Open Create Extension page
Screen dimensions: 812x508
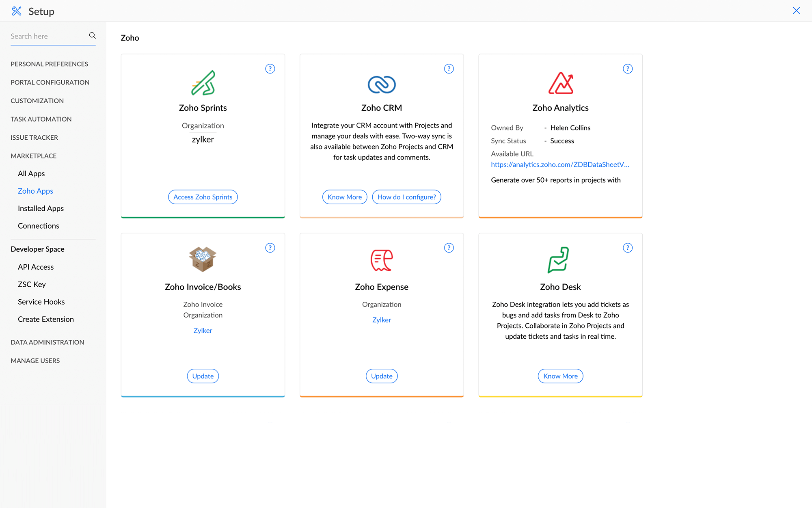(x=46, y=319)
